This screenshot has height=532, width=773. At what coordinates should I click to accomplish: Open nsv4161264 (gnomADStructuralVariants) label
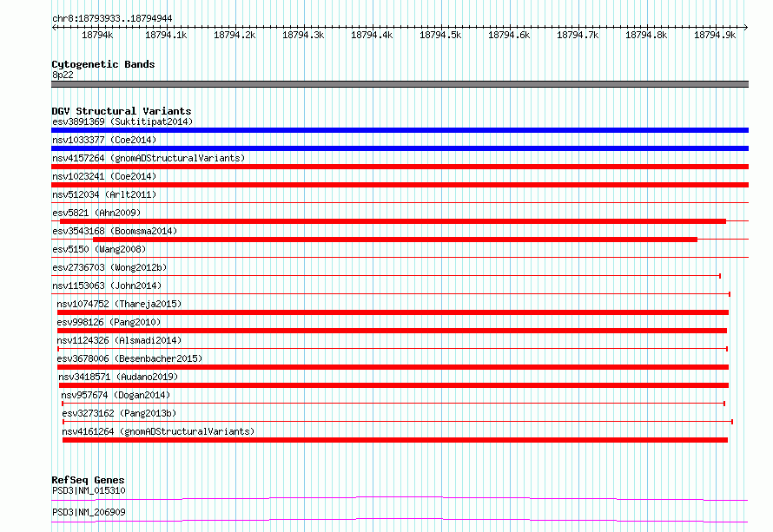click(158, 431)
